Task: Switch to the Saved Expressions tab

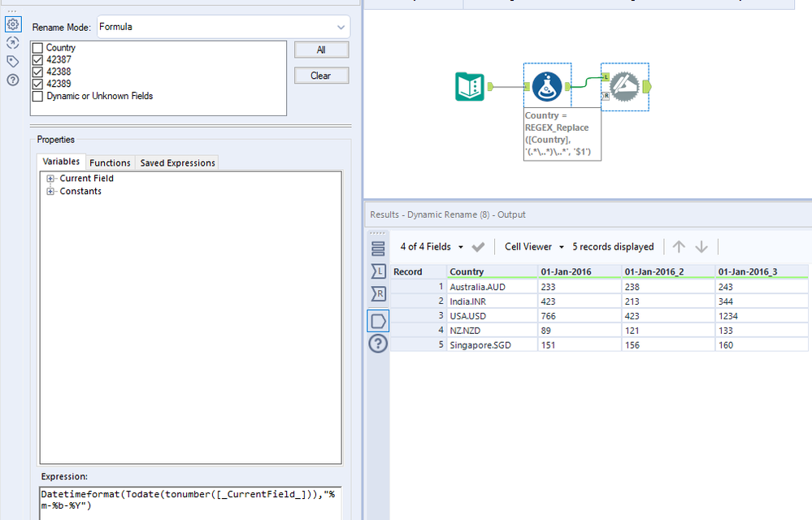Action: 177,162
